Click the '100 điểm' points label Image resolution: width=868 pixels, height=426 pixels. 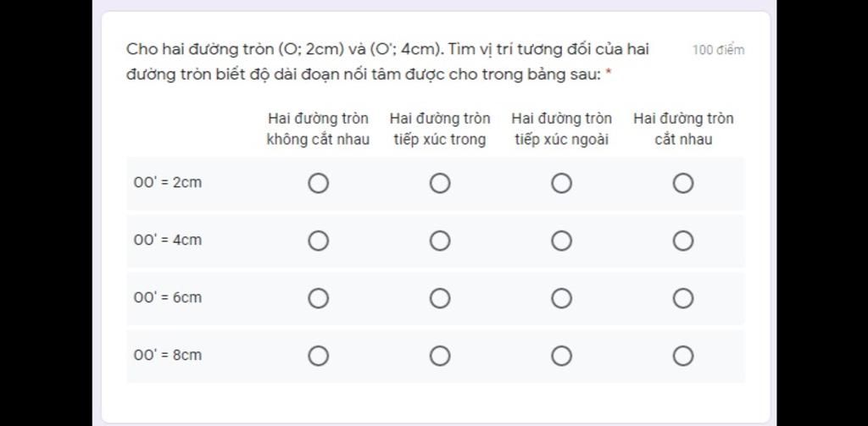pyautogui.click(x=718, y=50)
